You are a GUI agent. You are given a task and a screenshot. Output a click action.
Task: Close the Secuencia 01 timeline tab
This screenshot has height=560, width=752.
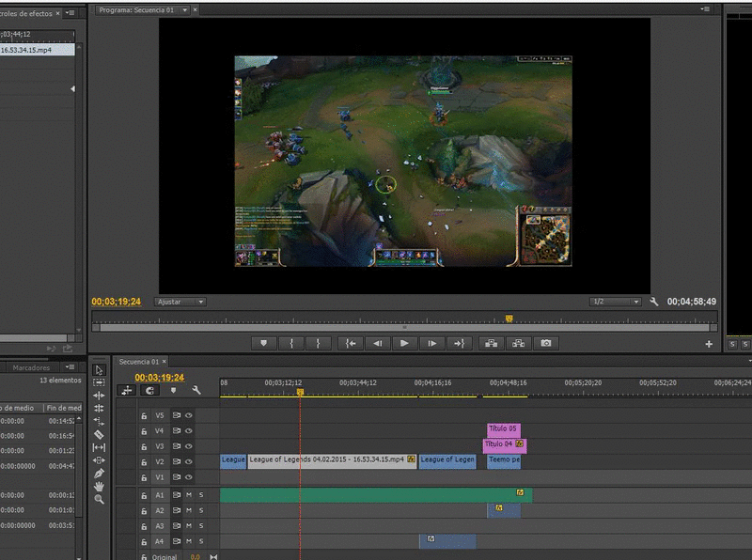[x=164, y=362]
